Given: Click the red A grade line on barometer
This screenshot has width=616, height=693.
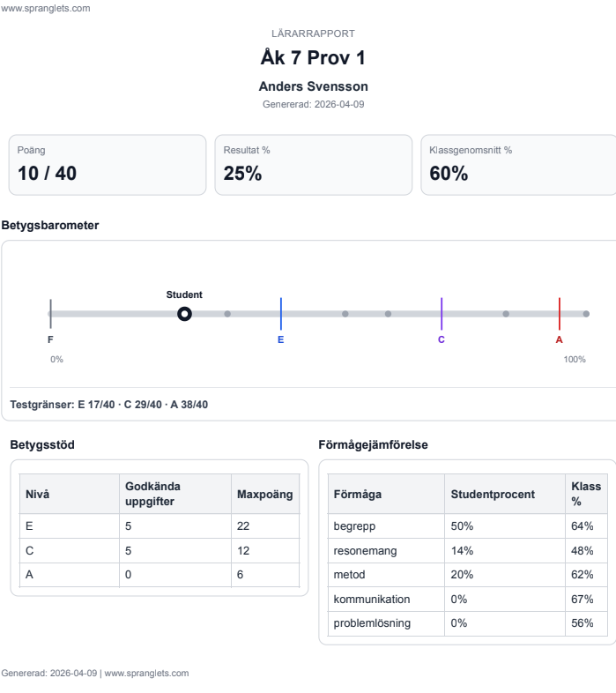Looking at the screenshot, I should (559, 313).
